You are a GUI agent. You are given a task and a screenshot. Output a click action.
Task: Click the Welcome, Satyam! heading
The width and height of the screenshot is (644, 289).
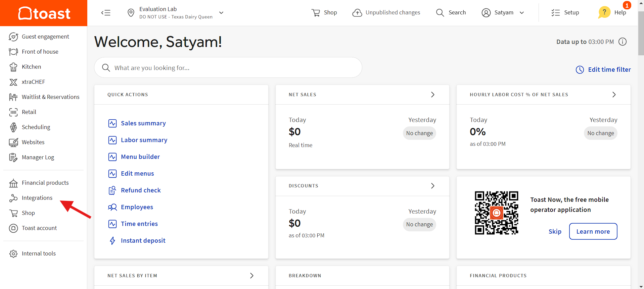158,42
